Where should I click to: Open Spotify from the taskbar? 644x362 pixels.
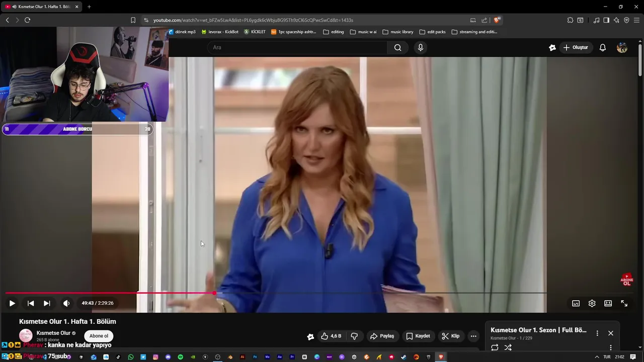tap(180, 357)
